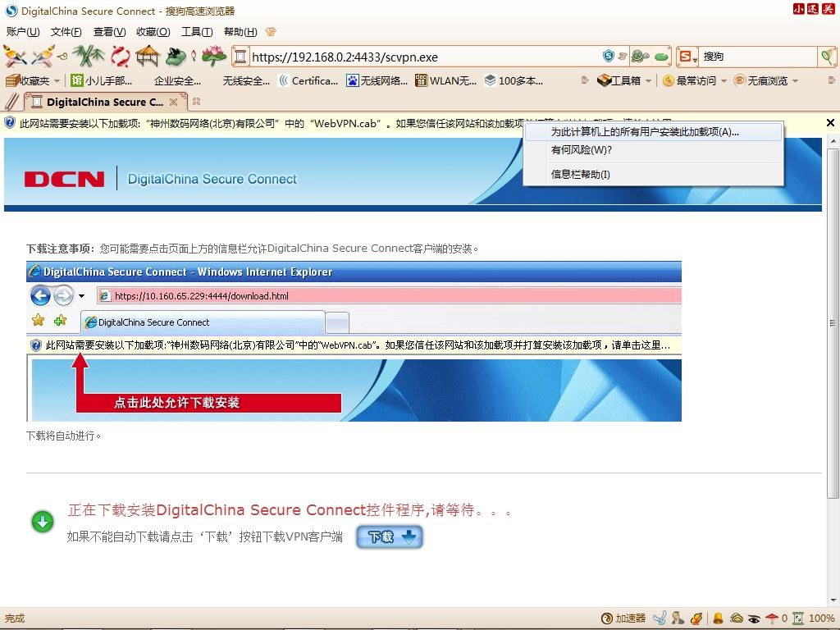Open the 账户(U) menu
Image resolution: width=840 pixels, height=630 pixels.
pyautogui.click(x=23, y=32)
